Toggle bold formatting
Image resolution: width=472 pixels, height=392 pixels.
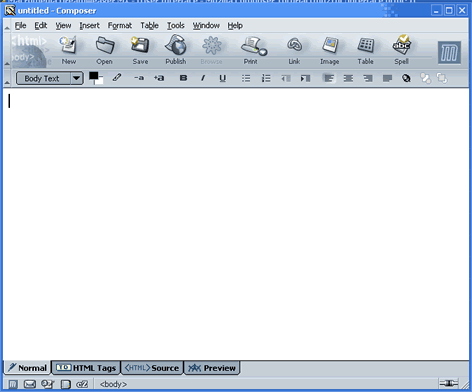[183, 78]
